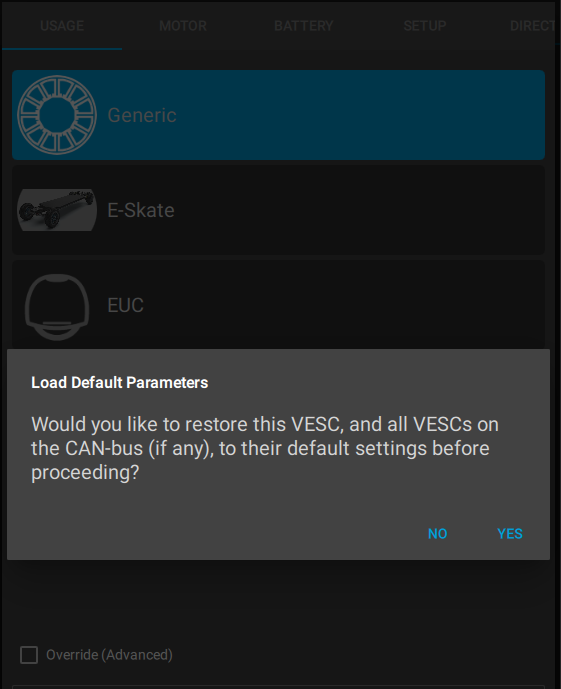This screenshot has height=689, width=561.
Task: Click empty area of E-Skate row
Action: 360,210
